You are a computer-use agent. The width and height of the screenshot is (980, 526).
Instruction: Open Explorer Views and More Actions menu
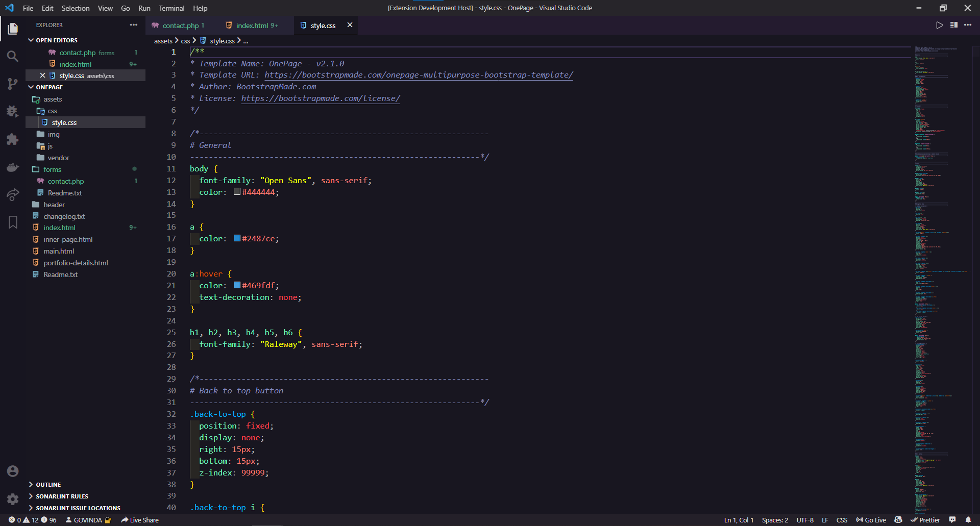coord(134,25)
